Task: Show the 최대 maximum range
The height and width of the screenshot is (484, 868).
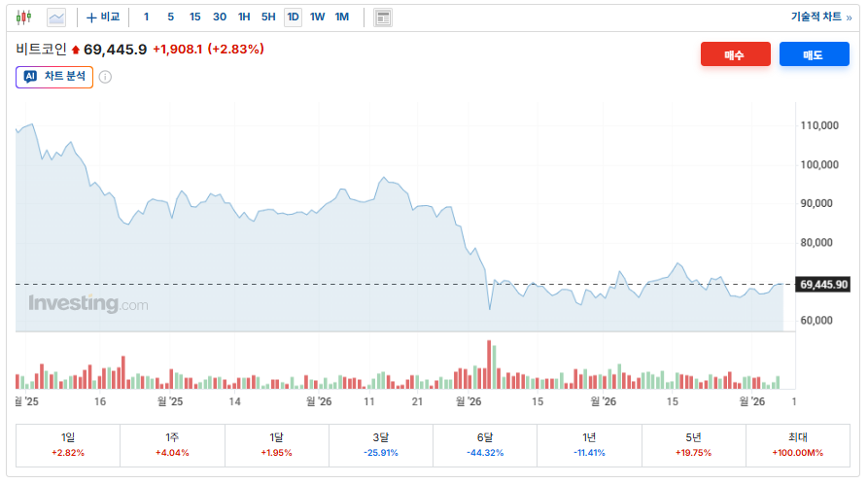Action: point(797,444)
